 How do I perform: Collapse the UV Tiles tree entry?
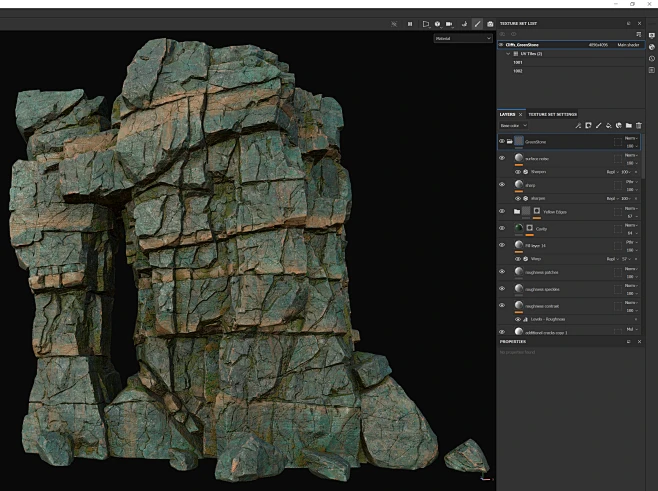pyautogui.click(x=507, y=53)
